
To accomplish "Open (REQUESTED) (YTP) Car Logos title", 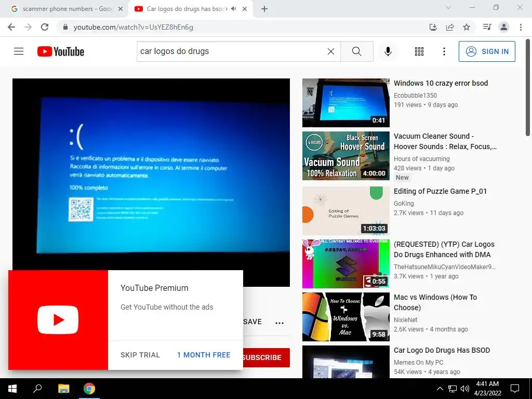I will point(444,249).
